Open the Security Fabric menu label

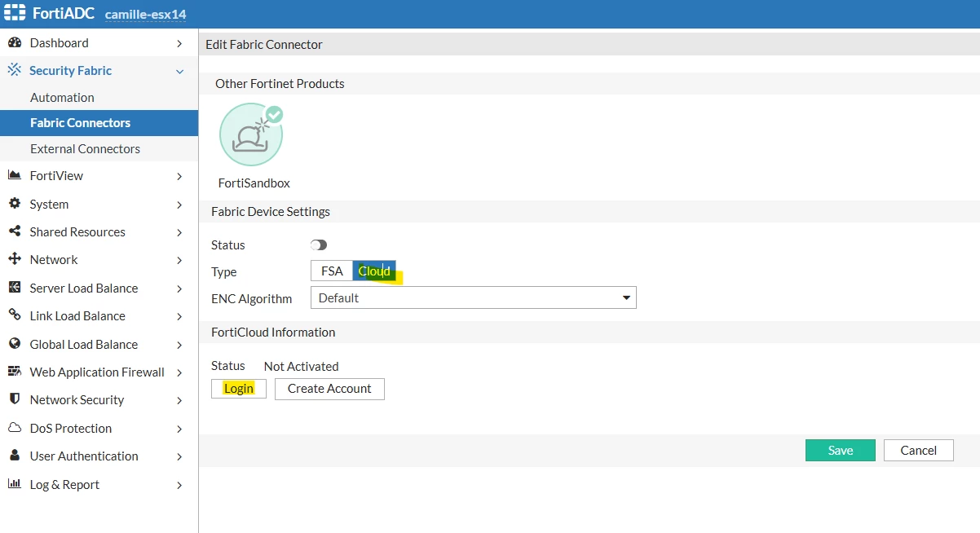(70, 70)
